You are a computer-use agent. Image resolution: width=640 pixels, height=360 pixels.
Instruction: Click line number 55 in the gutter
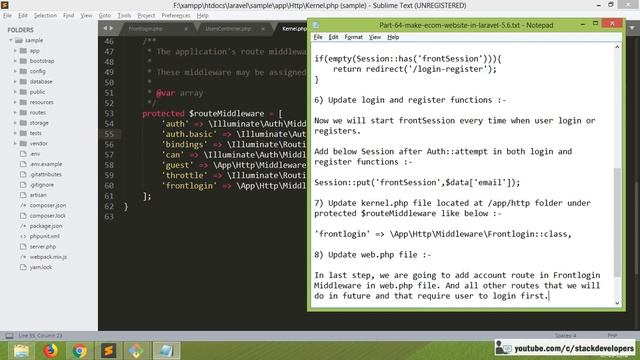pyautogui.click(x=109, y=134)
